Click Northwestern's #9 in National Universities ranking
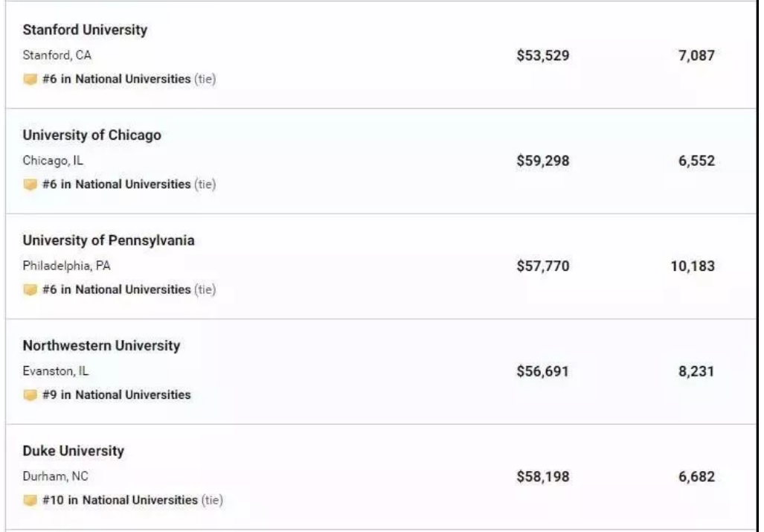The width and height of the screenshot is (764, 532). 117,395
